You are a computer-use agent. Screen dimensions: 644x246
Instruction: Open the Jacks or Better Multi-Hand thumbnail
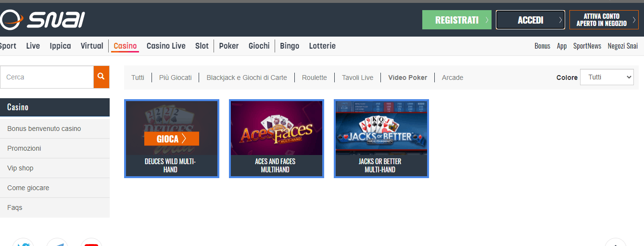point(381,128)
